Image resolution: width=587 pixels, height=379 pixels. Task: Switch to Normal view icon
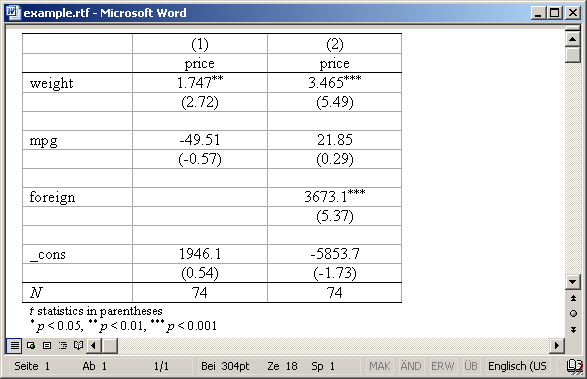(14, 345)
